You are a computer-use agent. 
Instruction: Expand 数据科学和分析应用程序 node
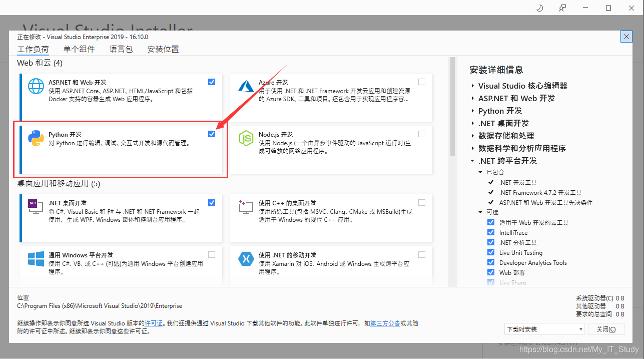[x=473, y=148]
